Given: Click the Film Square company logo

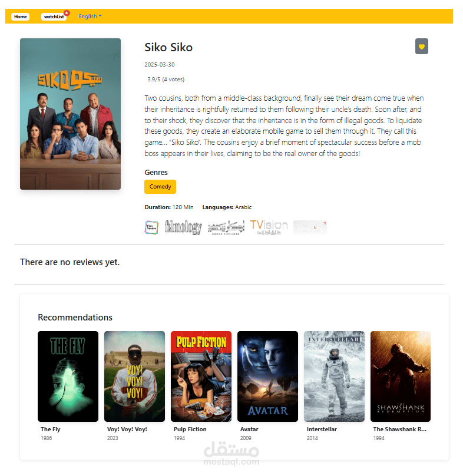Looking at the screenshot, I should tap(151, 227).
